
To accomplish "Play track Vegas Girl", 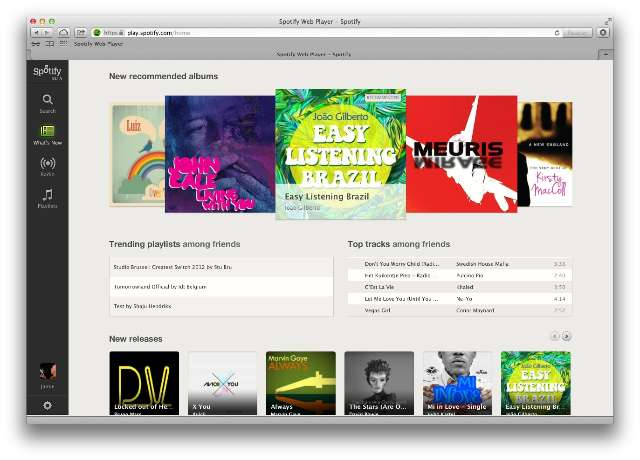I will point(377,310).
